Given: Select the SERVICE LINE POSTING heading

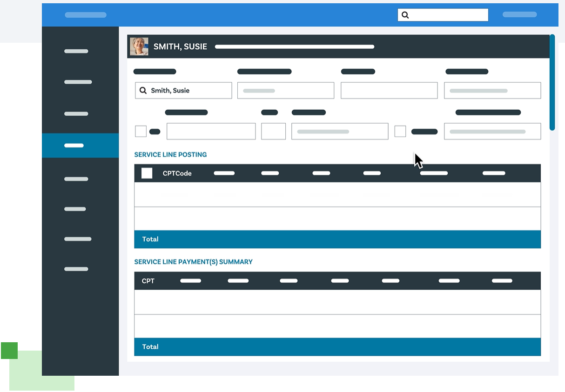Looking at the screenshot, I should coord(170,154).
